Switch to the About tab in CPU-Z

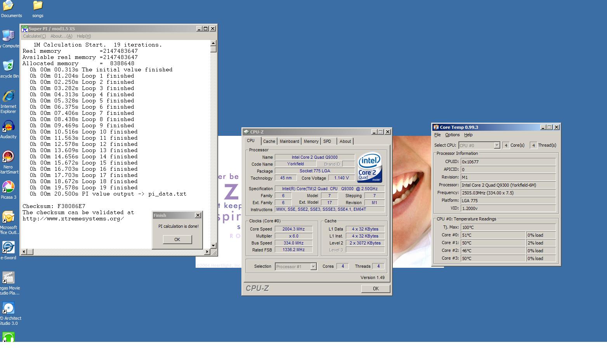pyautogui.click(x=345, y=142)
